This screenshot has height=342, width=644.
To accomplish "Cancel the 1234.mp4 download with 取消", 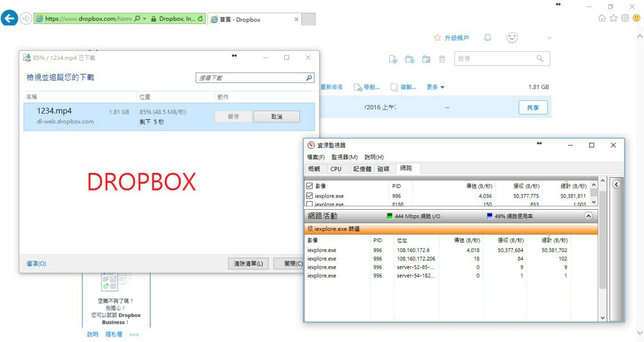I will pos(277,117).
